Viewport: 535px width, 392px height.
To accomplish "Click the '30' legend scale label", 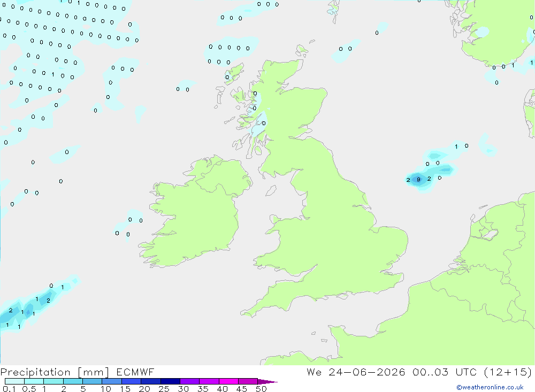I will coord(183,389).
